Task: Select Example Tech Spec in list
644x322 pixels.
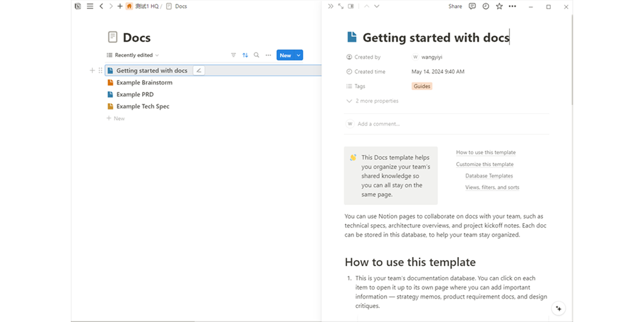Action: point(143,106)
